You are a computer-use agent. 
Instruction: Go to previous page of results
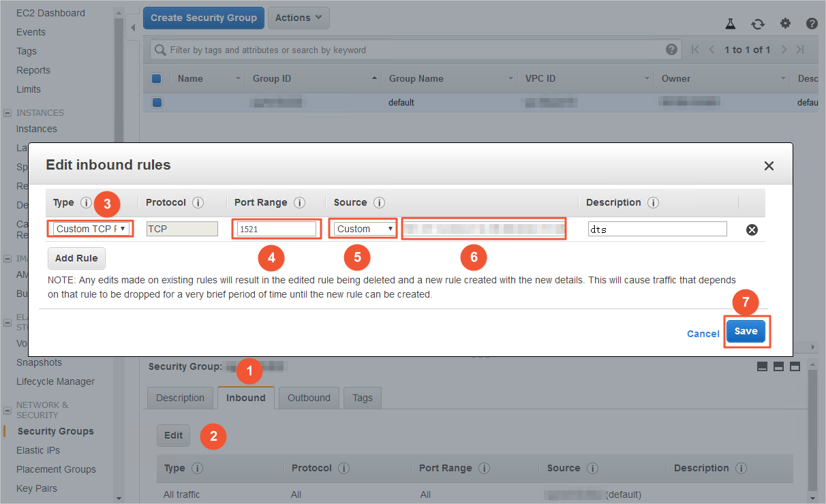click(x=712, y=50)
